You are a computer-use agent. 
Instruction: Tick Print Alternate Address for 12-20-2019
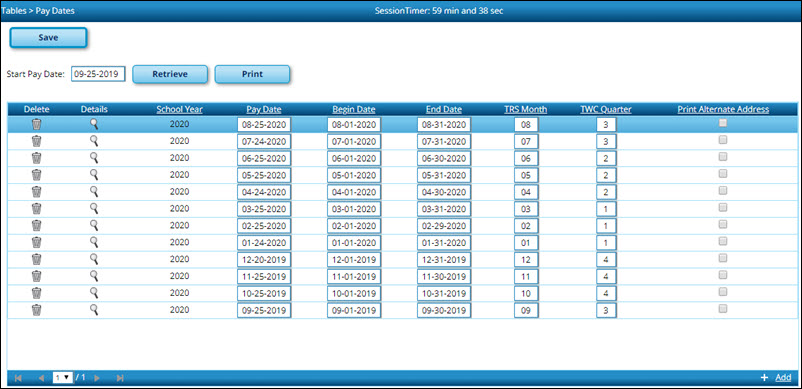(723, 258)
